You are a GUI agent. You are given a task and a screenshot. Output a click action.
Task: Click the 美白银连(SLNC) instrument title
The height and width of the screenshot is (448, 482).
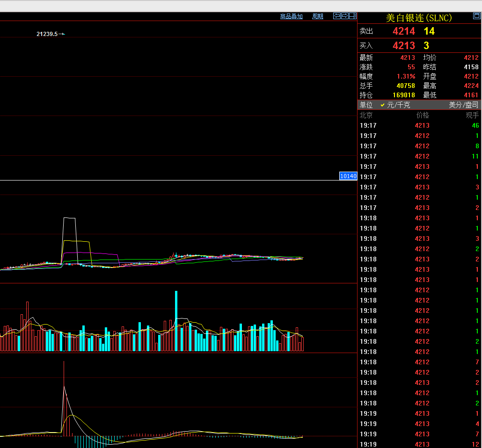point(419,18)
